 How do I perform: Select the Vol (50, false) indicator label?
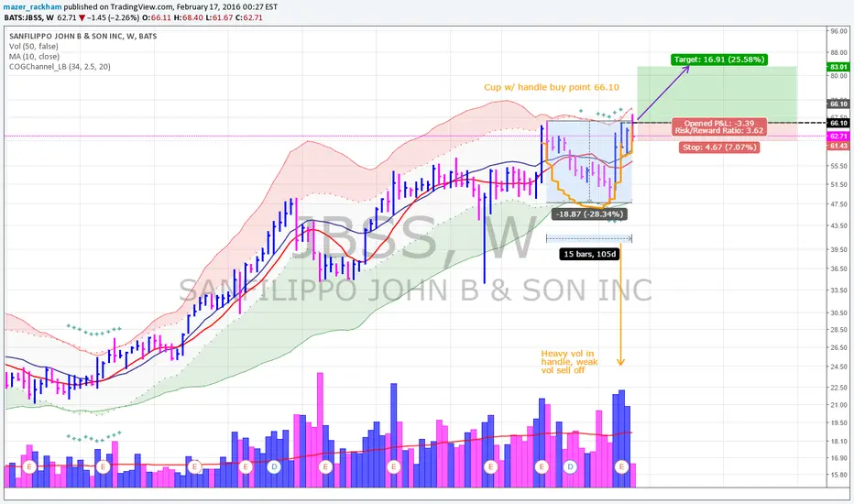coord(33,47)
